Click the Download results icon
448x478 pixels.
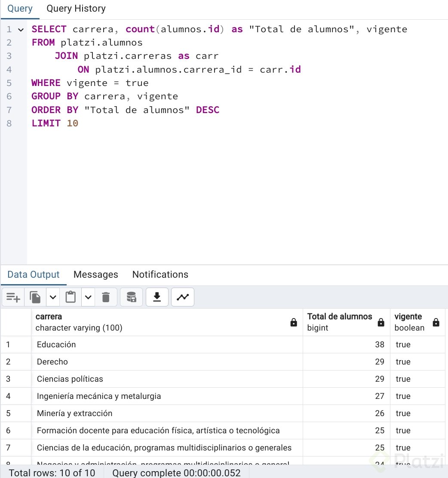point(157,297)
